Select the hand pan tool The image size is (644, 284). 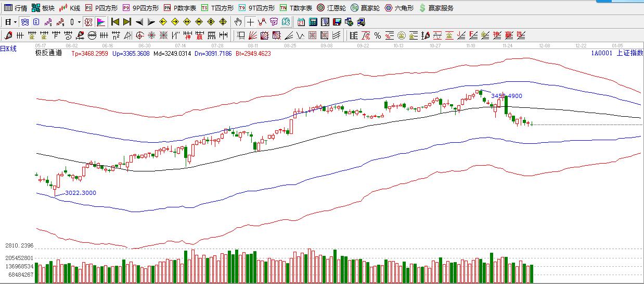pos(238,22)
